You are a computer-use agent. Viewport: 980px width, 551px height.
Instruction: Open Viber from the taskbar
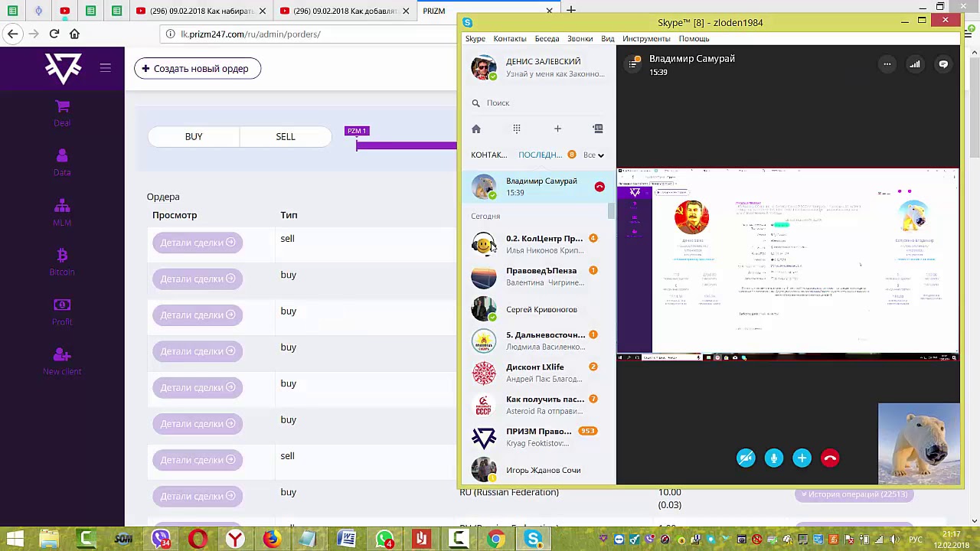(x=161, y=540)
